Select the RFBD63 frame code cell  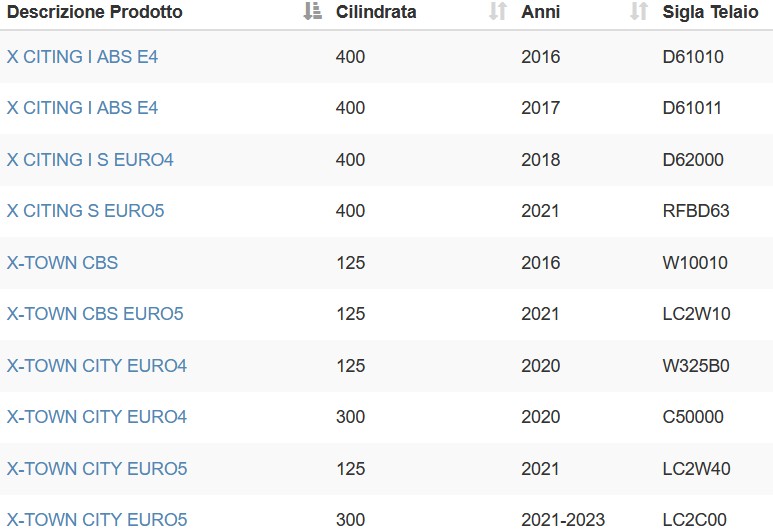pos(696,211)
